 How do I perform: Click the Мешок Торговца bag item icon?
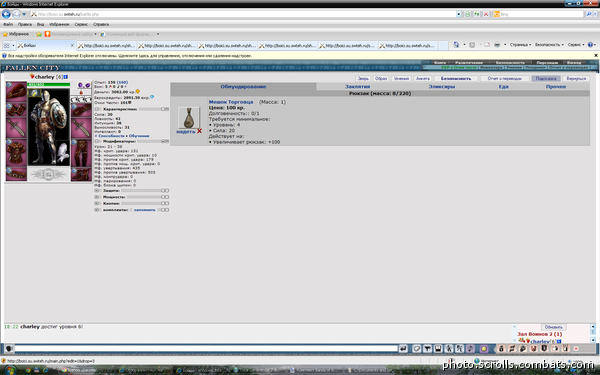pos(189,118)
